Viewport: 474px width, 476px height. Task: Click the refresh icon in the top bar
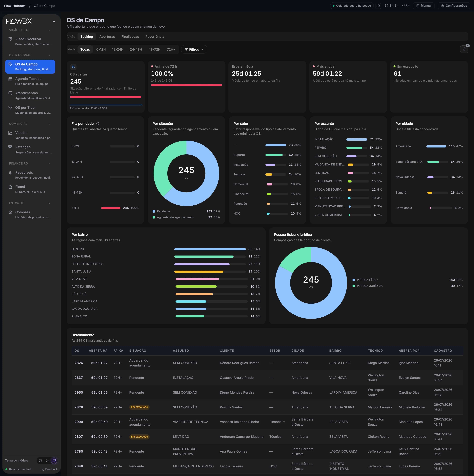378,6
